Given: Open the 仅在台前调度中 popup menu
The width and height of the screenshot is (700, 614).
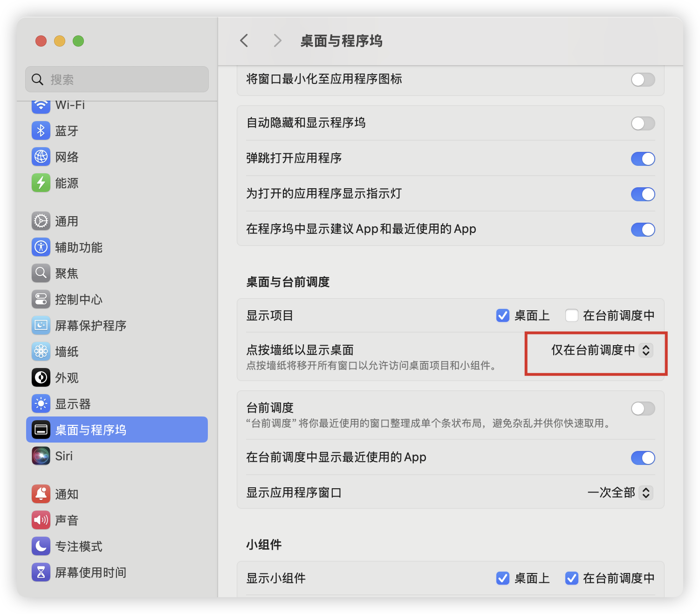Looking at the screenshot, I should tap(601, 350).
